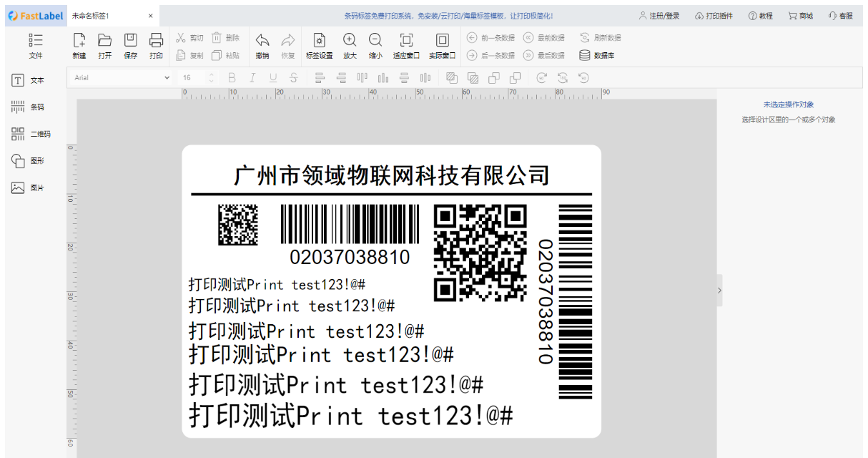Click 删除 delete button
This screenshot has width=868, height=458.
click(x=225, y=38)
